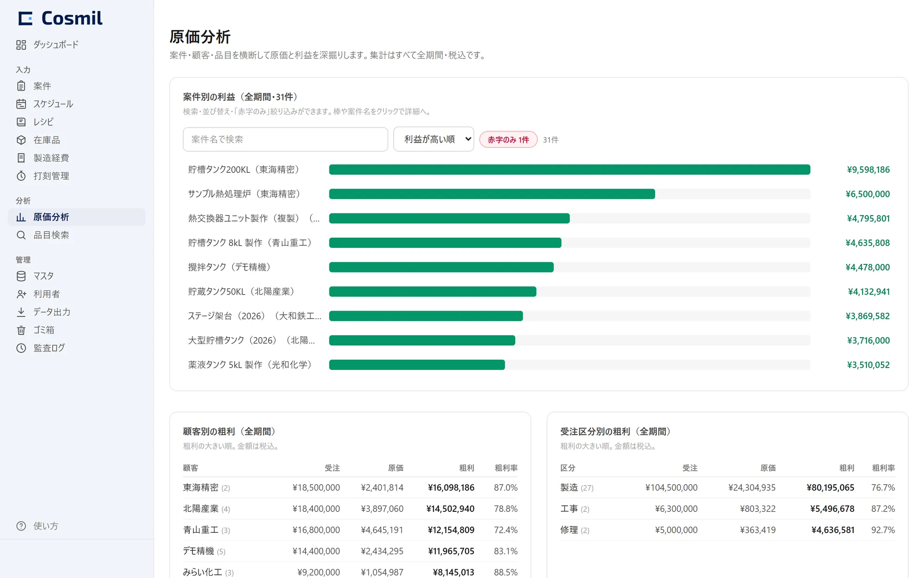Open the 利益が高い順 sort dropdown
The image size is (924, 578).
pos(433,139)
